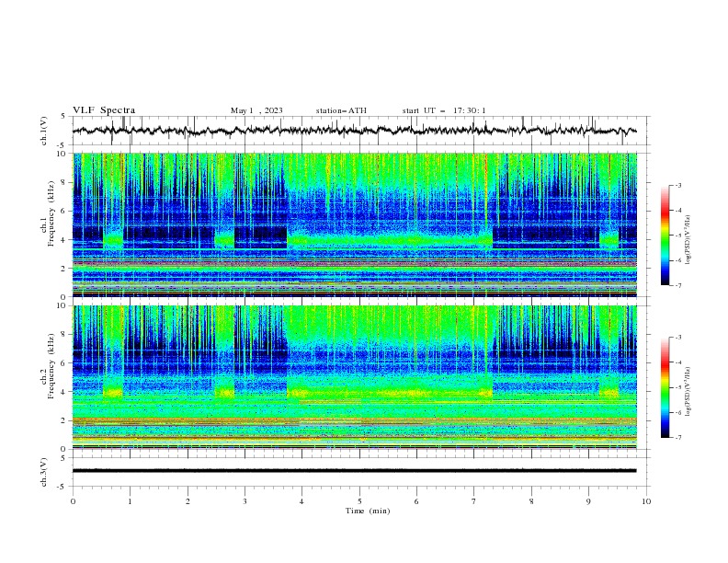Select the date text "May 1 , 2023"

(256, 110)
